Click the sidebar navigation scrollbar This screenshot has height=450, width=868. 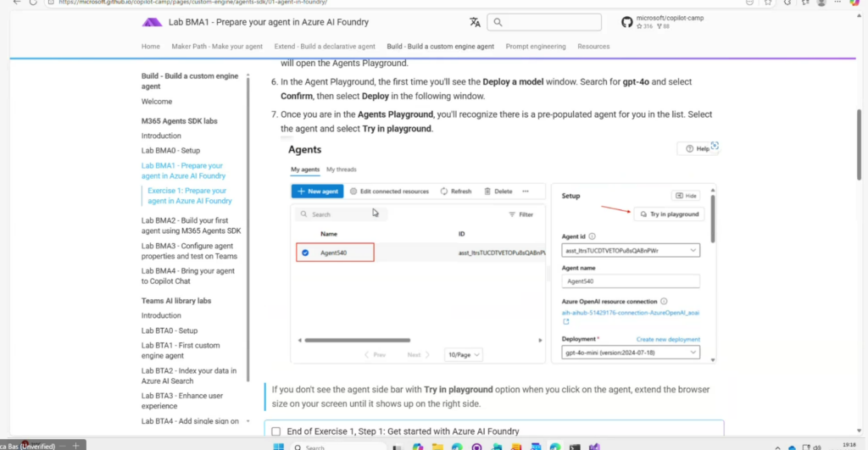point(248,230)
